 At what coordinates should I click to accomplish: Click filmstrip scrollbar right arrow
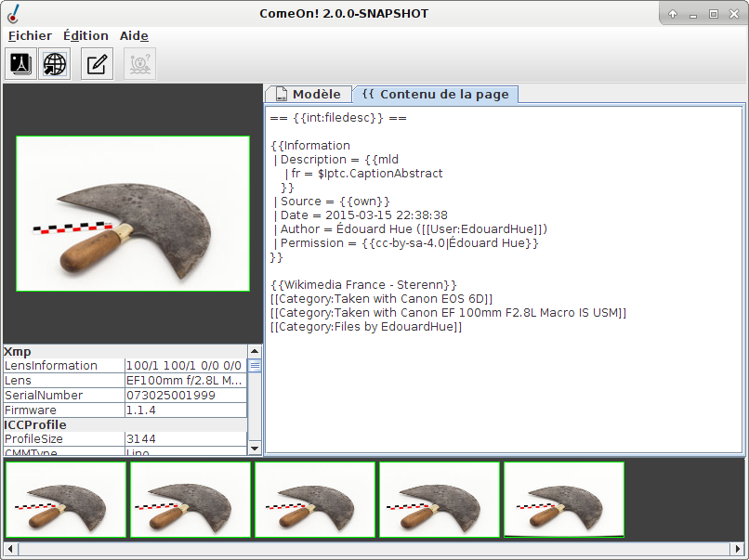[738, 549]
